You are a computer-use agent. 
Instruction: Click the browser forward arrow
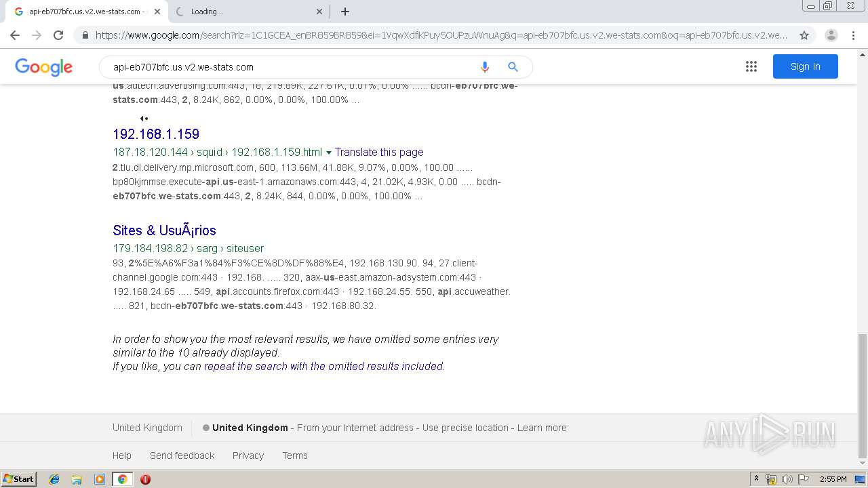pyautogui.click(x=37, y=35)
